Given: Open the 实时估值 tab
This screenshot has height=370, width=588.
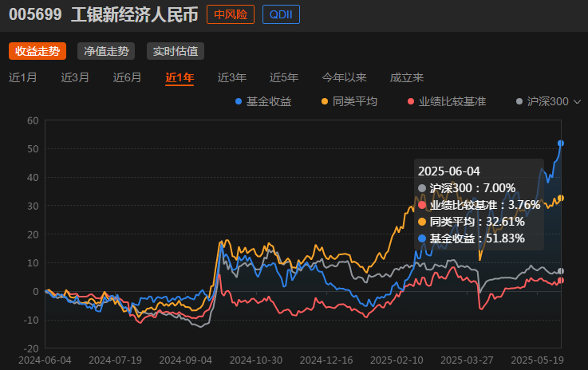Looking at the screenshot, I should coord(176,51).
